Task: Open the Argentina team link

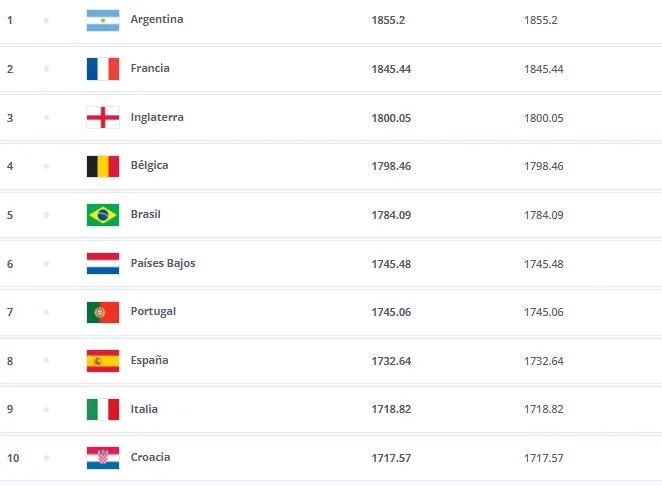Action: click(157, 20)
